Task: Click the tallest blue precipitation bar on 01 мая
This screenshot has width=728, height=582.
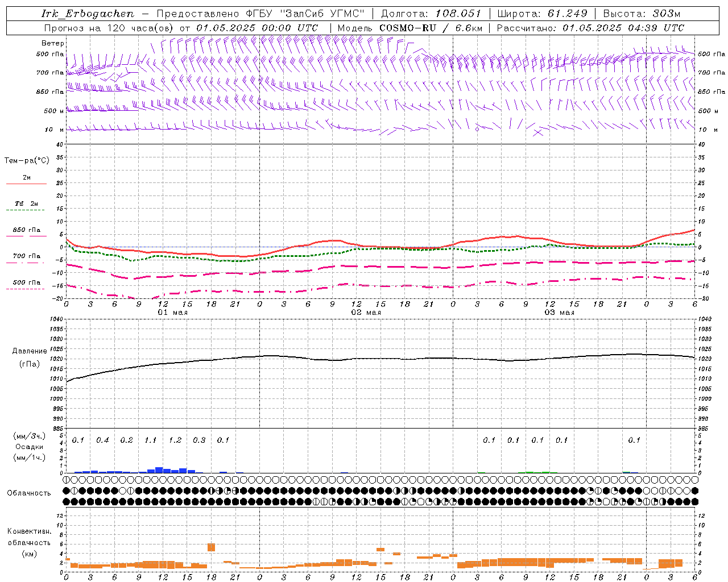Action: [159, 470]
